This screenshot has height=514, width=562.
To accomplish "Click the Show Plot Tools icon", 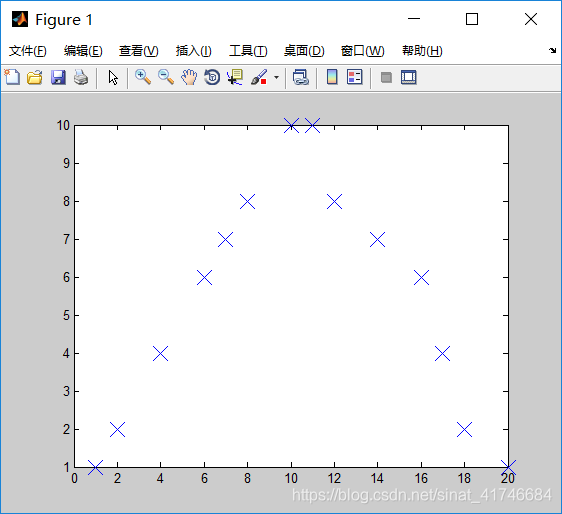I will pyautogui.click(x=409, y=77).
